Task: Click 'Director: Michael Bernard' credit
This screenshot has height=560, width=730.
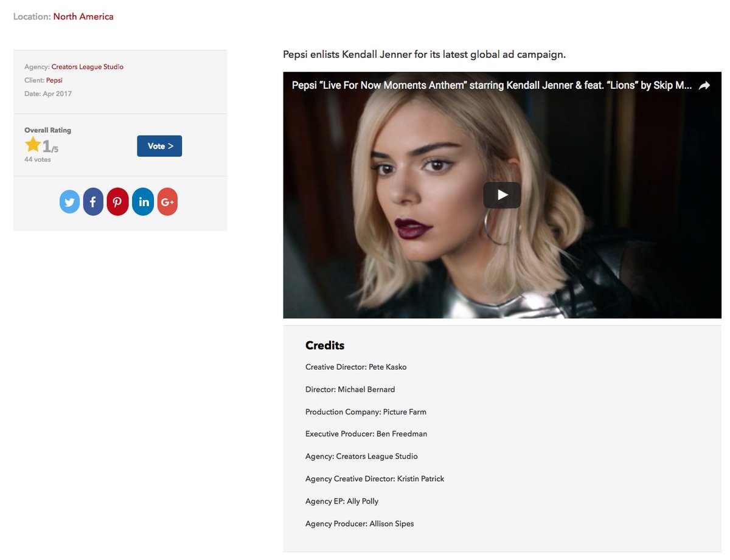Action: pos(350,389)
